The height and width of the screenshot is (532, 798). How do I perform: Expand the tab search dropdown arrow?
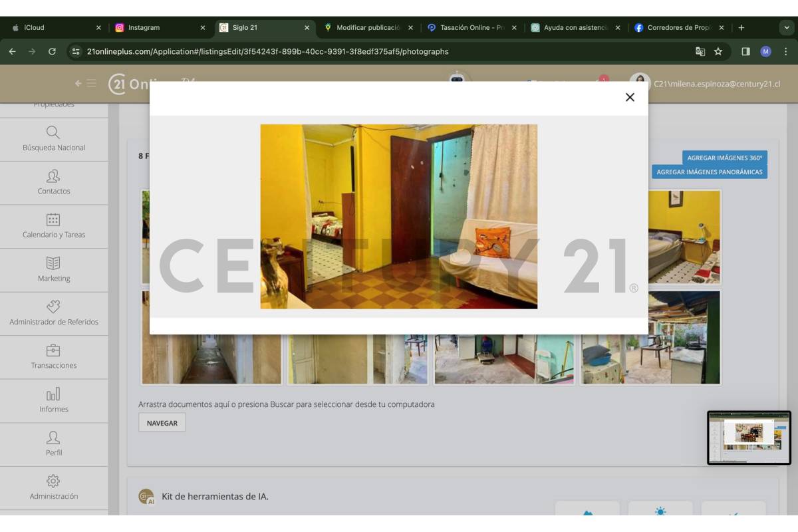(x=787, y=28)
